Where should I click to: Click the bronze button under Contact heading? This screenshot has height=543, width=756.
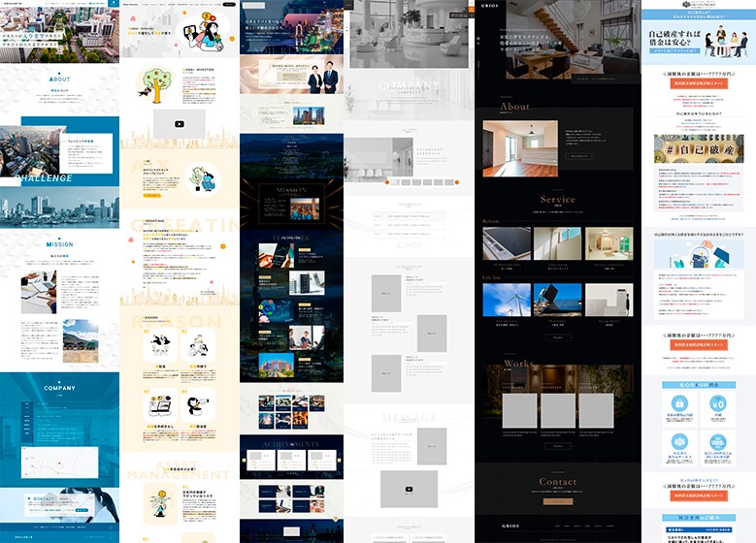coord(558,501)
